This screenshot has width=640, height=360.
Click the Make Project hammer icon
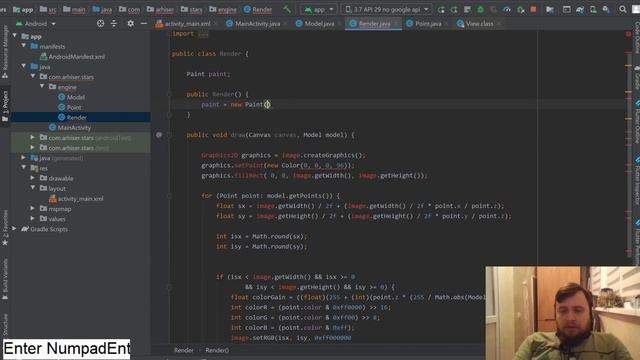pos(287,9)
